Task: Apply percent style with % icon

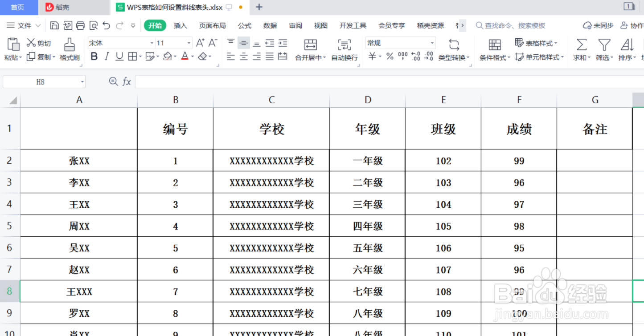Action: [389, 57]
